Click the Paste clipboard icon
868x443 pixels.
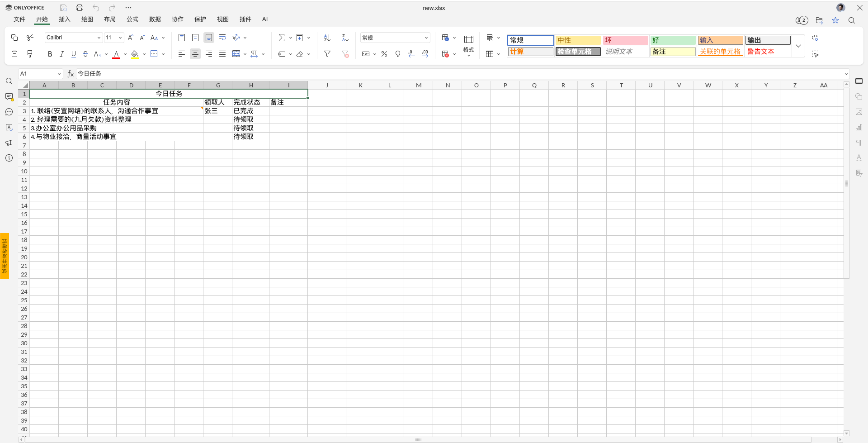(x=14, y=54)
